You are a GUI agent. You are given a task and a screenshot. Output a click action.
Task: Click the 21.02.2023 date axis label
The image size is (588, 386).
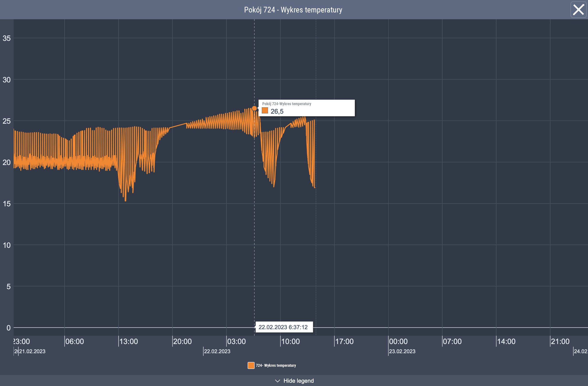32,351
